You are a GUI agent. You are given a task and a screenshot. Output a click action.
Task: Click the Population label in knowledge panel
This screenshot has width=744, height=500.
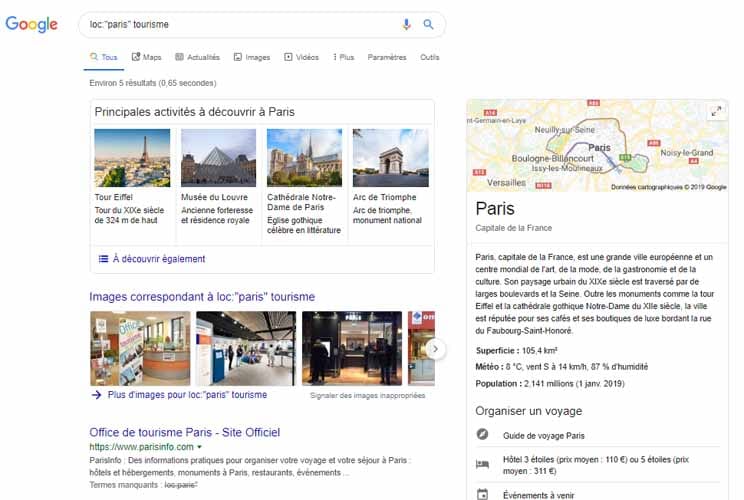[x=499, y=383]
